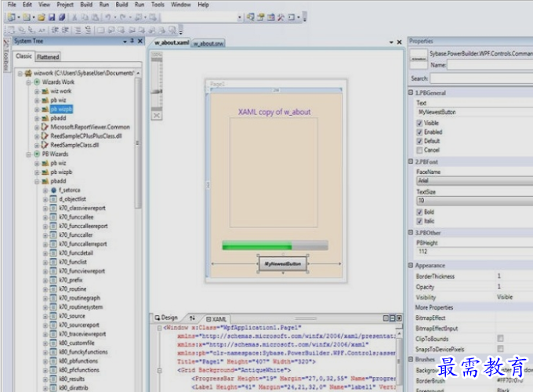533x392 pixels.
Task: Select the Classic tab
Action: point(24,56)
